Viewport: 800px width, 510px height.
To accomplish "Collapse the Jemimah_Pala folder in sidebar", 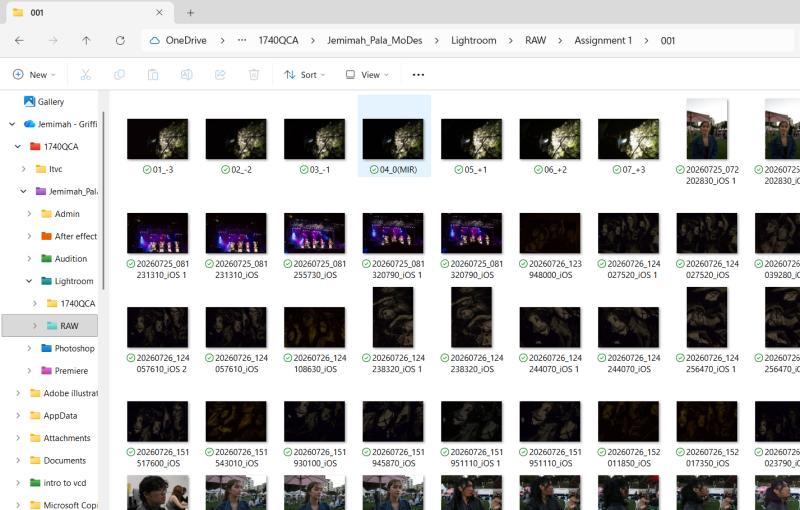I will pos(23,191).
